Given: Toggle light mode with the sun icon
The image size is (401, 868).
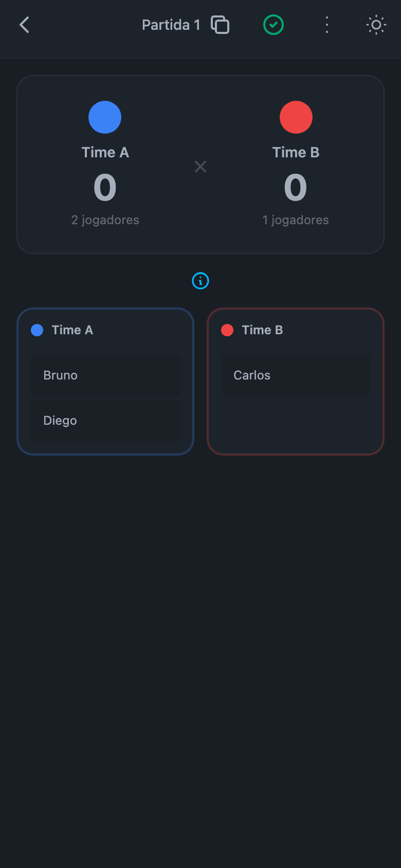Looking at the screenshot, I should click(376, 25).
